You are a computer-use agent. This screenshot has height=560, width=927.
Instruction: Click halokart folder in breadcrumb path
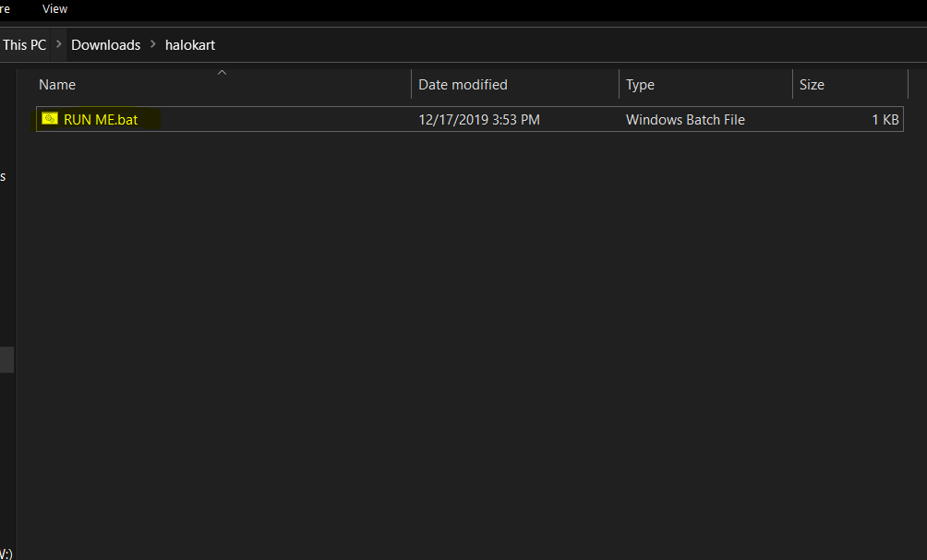coord(190,44)
